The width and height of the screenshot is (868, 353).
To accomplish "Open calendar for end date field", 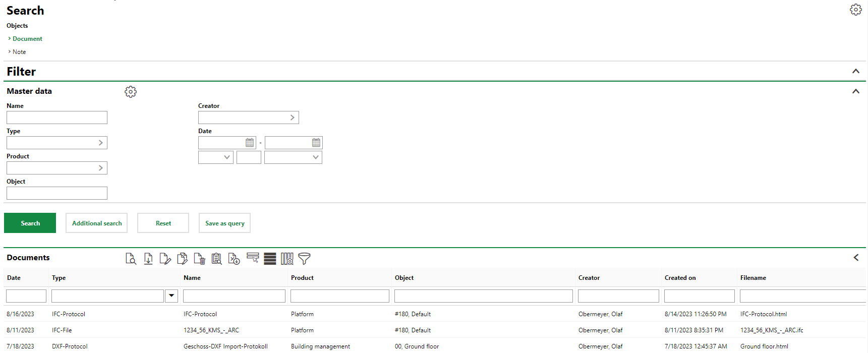I will coord(316,143).
